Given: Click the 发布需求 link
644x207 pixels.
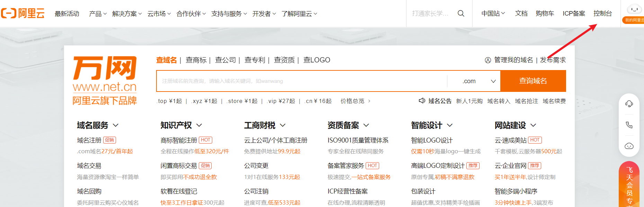Looking at the screenshot, I should pyautogui.click(x=553, y=60).
